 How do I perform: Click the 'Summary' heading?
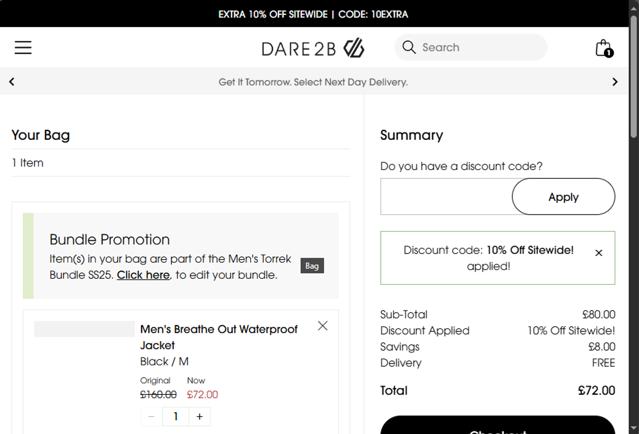click(412, 135)
